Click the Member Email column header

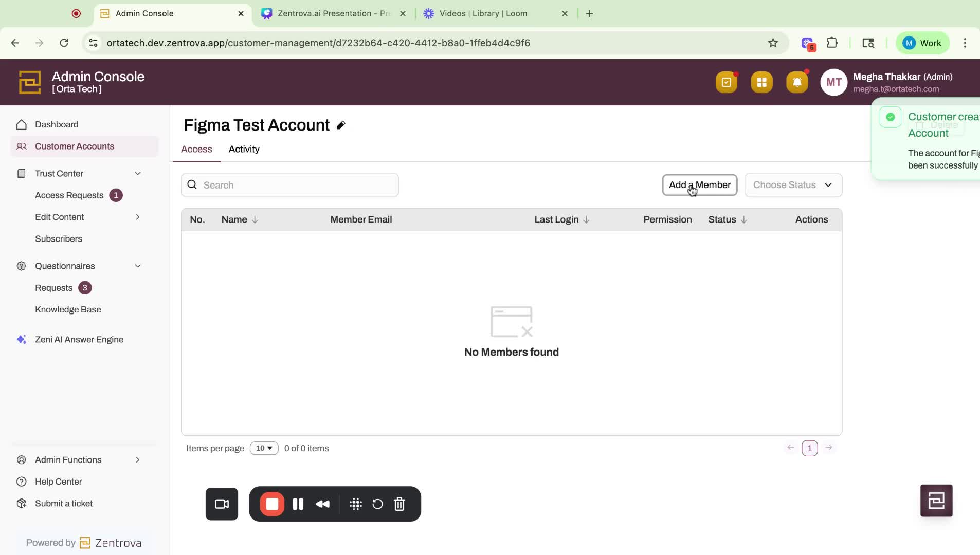point(361,219)
